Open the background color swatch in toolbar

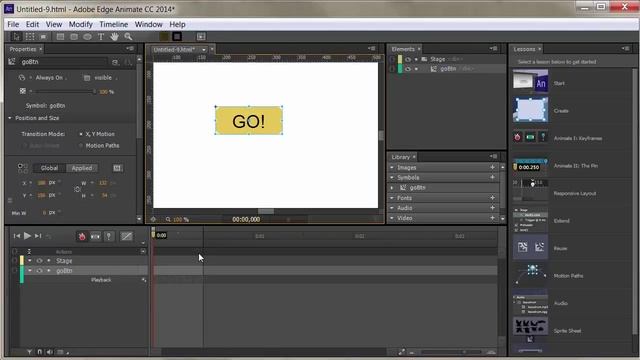pyautogui.click(x=164, y=37)
